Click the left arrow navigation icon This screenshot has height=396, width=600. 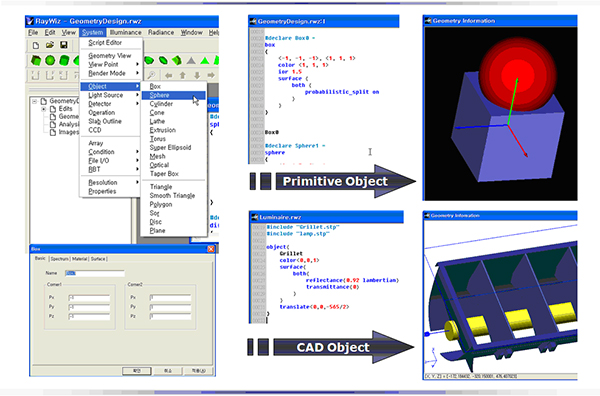point(168,75)
